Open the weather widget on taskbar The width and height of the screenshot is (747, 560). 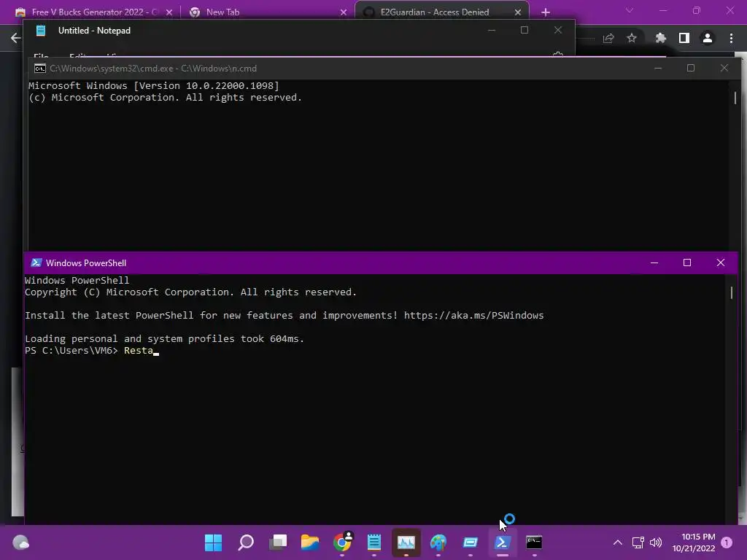(x=20, y=542)
